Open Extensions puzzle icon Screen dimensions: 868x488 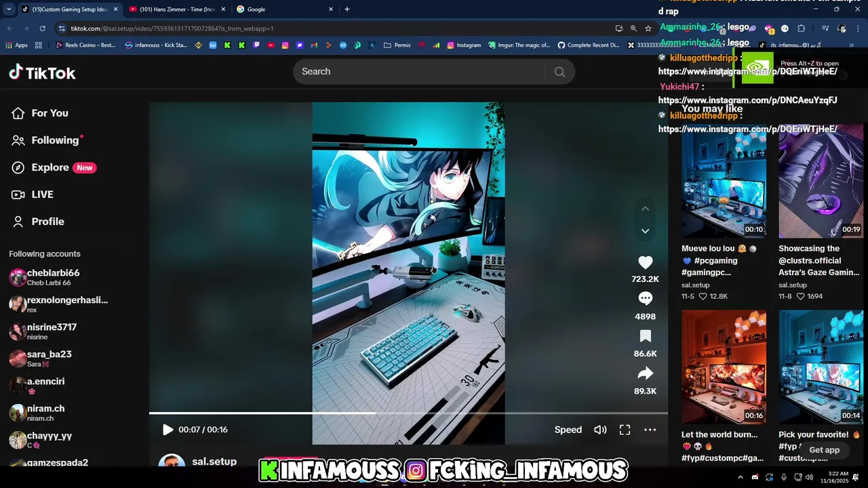(801, 28)
